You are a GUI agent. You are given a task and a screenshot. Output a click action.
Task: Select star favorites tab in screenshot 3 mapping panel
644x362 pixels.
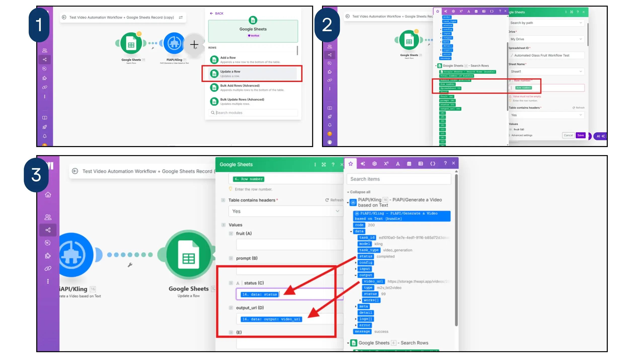point(351,164)
